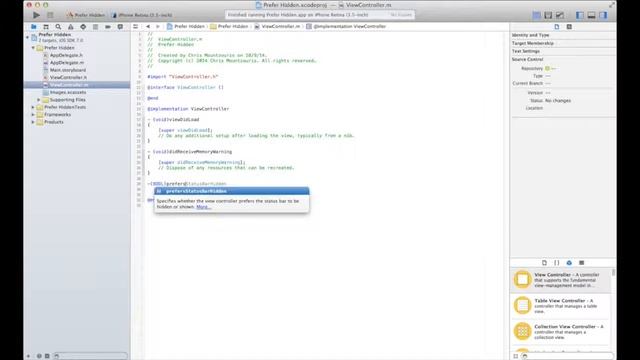Show the File Template library
Image resolution: width=640 pixels, height=360 pixels.
coord(544,263)
